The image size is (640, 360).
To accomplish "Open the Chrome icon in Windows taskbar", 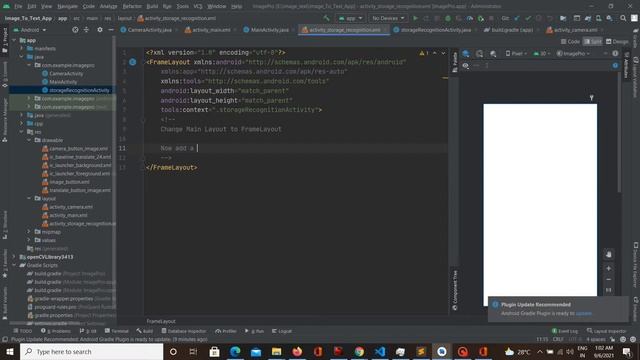I will 359,351.
